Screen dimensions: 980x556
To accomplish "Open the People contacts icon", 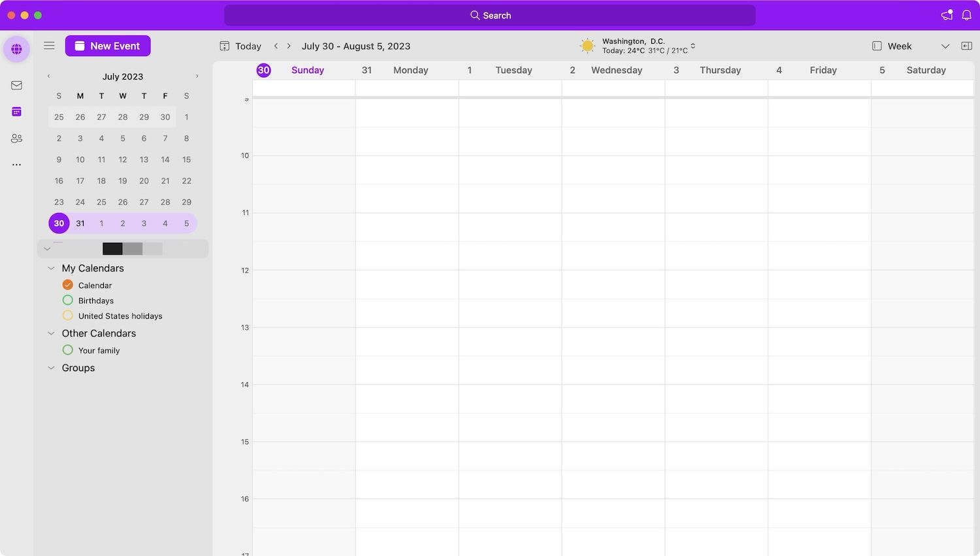I will (16, 139).
